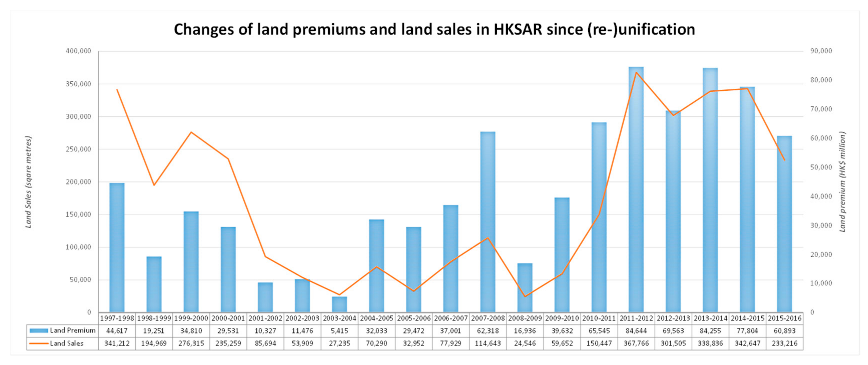Click the 341,212 land sales cell
Screen dimensions: 868x365
[117, 343]
